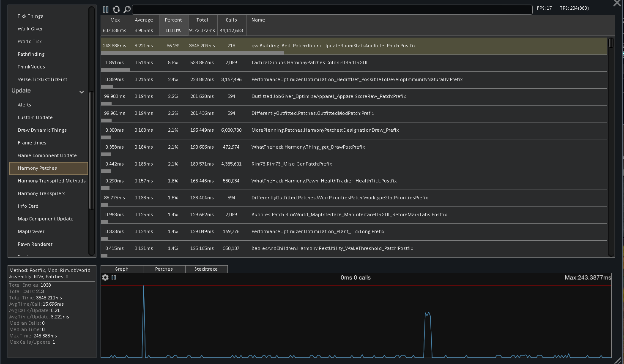Image resolution: width=624 pixels, height=364 pixels.
Task: Select Outfitted.JobGiver_OptimizeApparel row
Action: click(354, 97)
